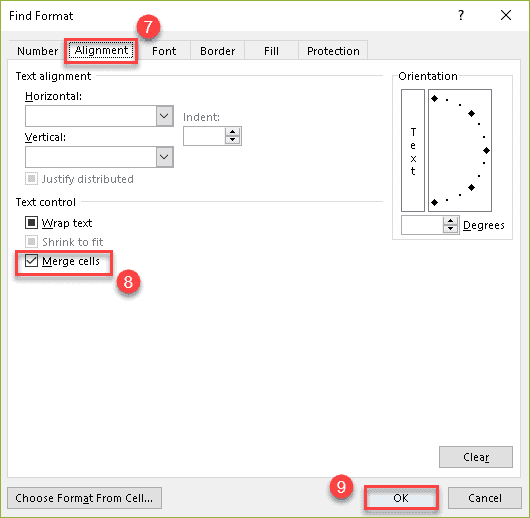The height and width of the screenshot is (518, 530).
Task: Open the Protection tab
Action: [333, 51]
